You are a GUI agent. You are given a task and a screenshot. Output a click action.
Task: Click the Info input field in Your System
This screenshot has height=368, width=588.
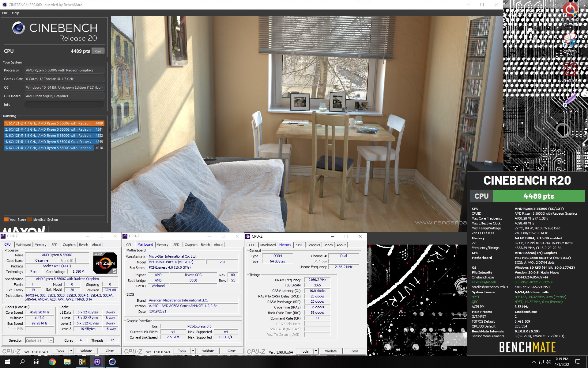64,105
